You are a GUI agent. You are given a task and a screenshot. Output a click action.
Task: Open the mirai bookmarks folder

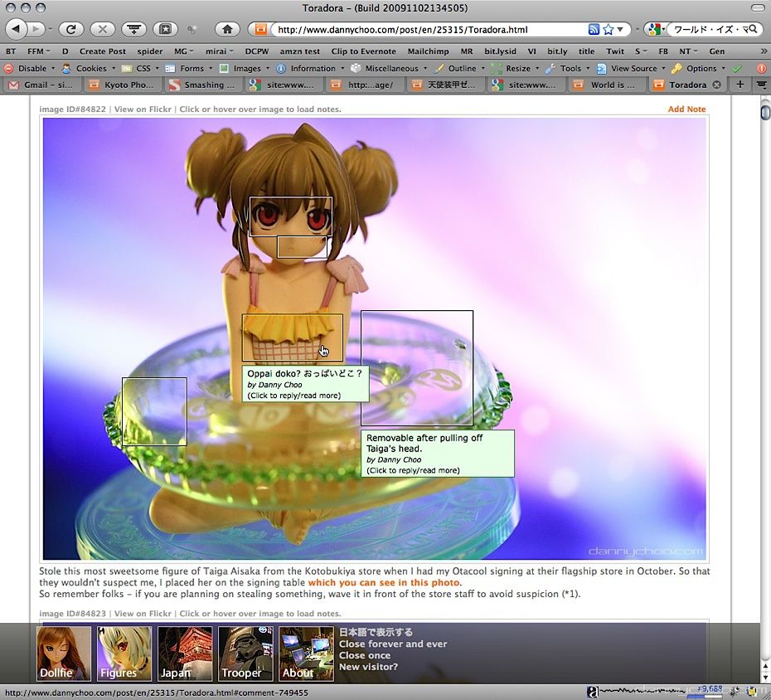coord(219,51)
